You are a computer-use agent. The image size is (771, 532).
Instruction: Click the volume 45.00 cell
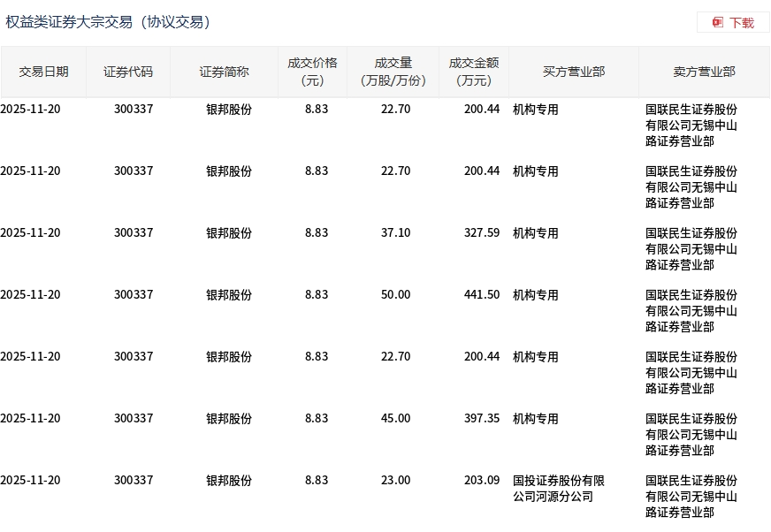(395, 418)
